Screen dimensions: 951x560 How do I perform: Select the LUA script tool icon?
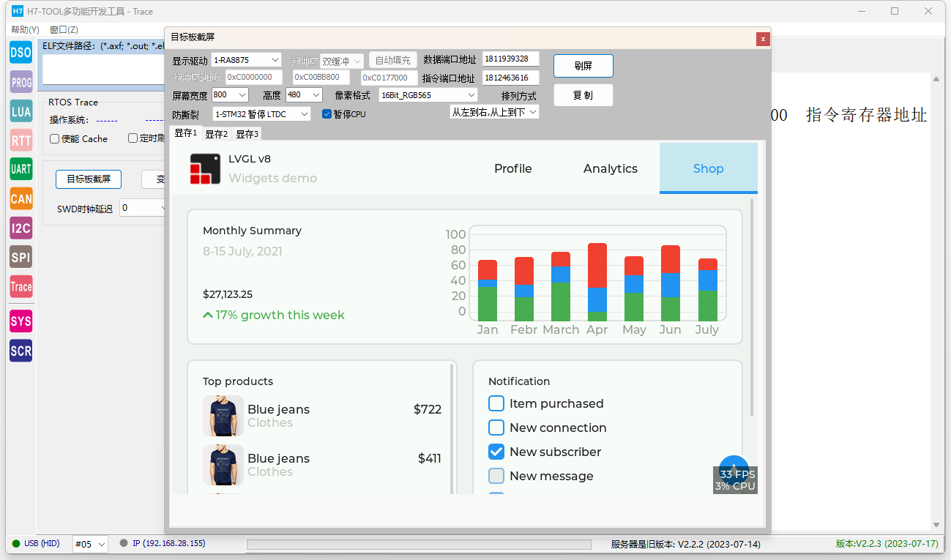(21, 111)
